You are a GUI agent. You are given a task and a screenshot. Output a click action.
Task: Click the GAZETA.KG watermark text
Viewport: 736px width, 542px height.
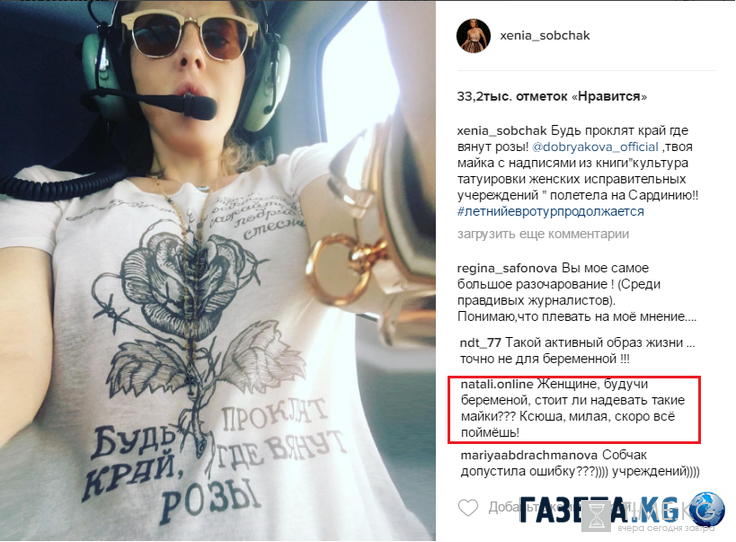pos(599,510)
